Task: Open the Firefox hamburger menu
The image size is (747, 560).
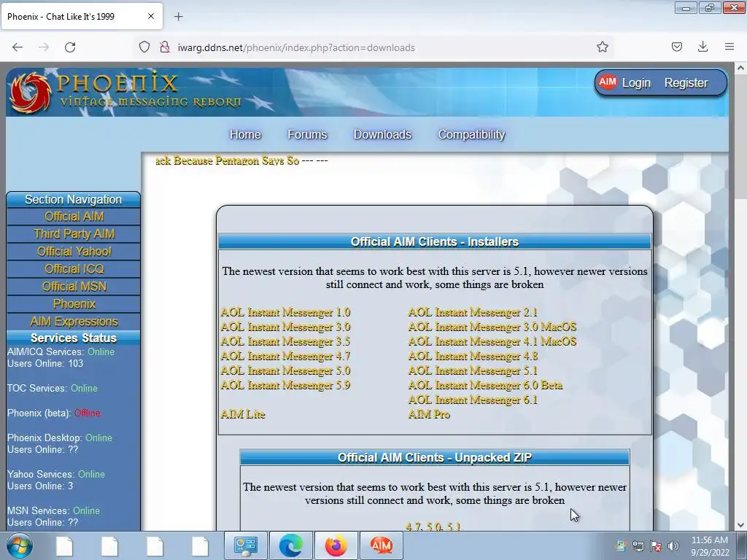Action: tap(729, 47)
